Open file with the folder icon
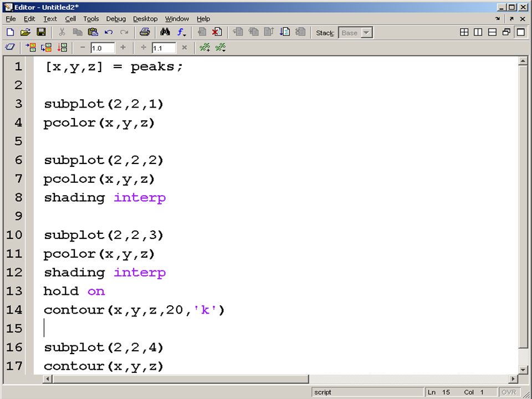Viewport: 532px width, 399px height. click(x=25, y=32)
